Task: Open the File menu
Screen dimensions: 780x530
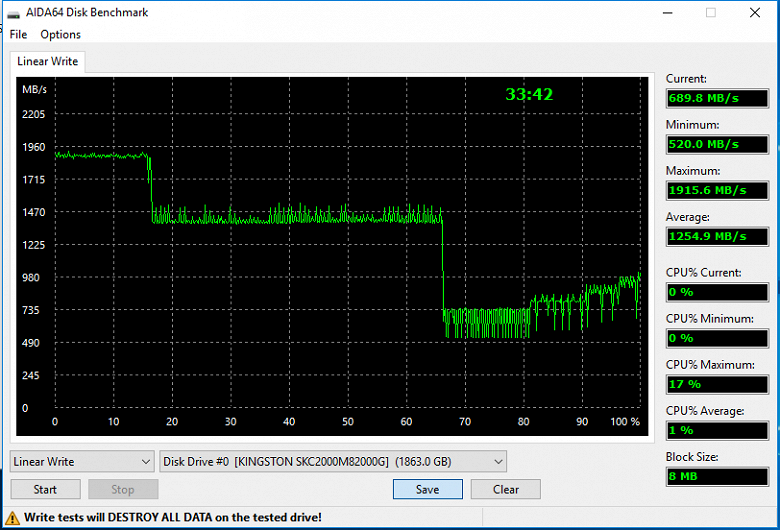Action: pos(18,34)
